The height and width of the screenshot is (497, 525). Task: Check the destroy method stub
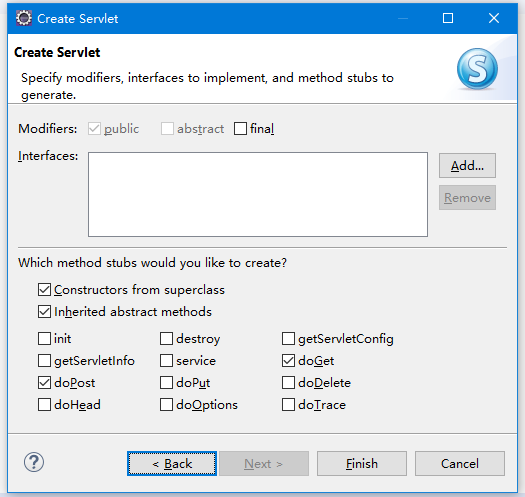click(x=166, y=339)
